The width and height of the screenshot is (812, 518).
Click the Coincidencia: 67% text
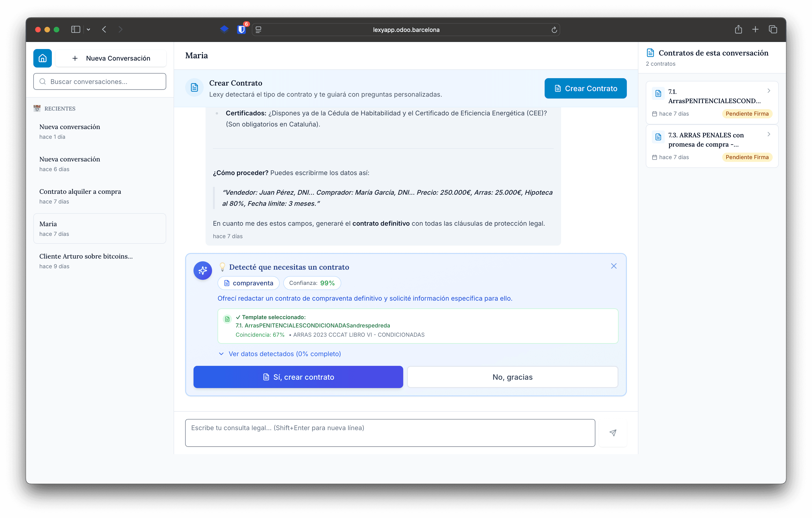point(260,335)
